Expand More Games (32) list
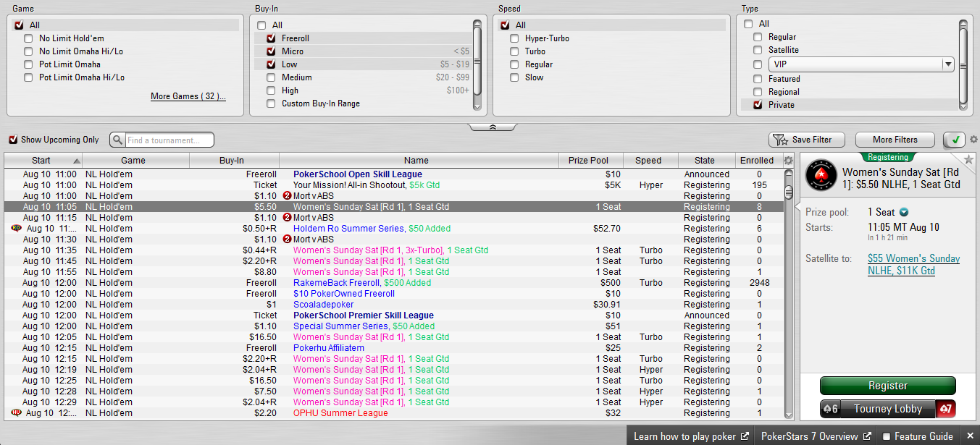The width and height of the screenshot is (980, 445). tap(188, 96)
